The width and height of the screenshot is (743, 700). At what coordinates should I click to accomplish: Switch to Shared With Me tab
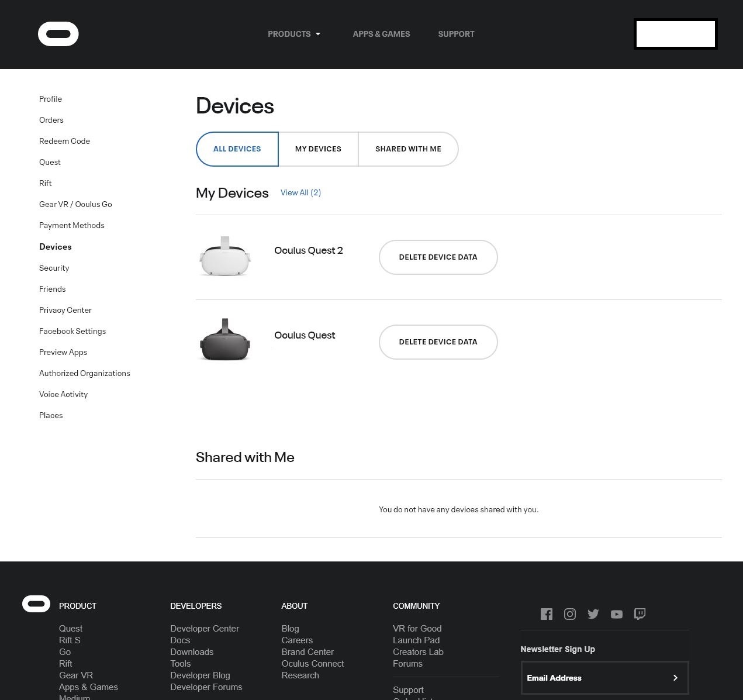tap(408, 149)
